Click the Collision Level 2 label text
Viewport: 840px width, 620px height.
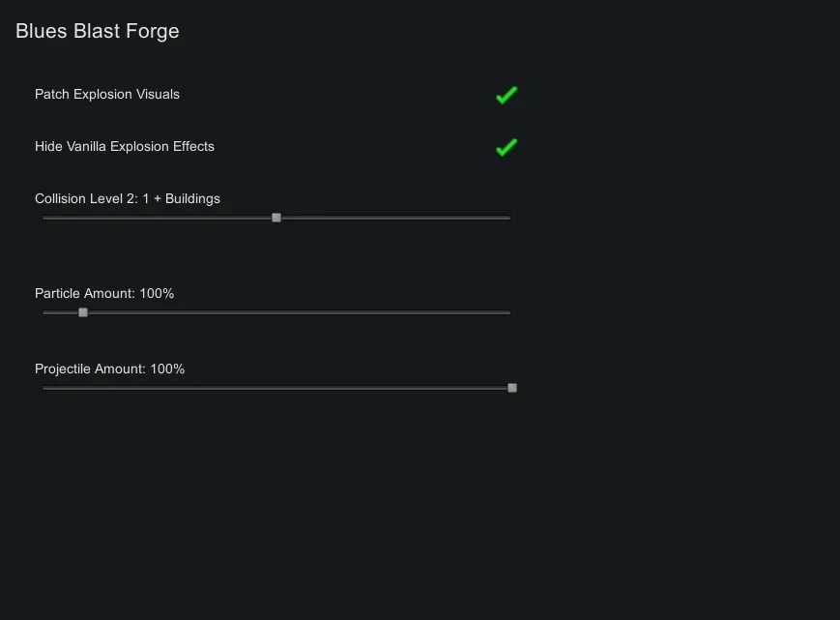coord(128,199)
